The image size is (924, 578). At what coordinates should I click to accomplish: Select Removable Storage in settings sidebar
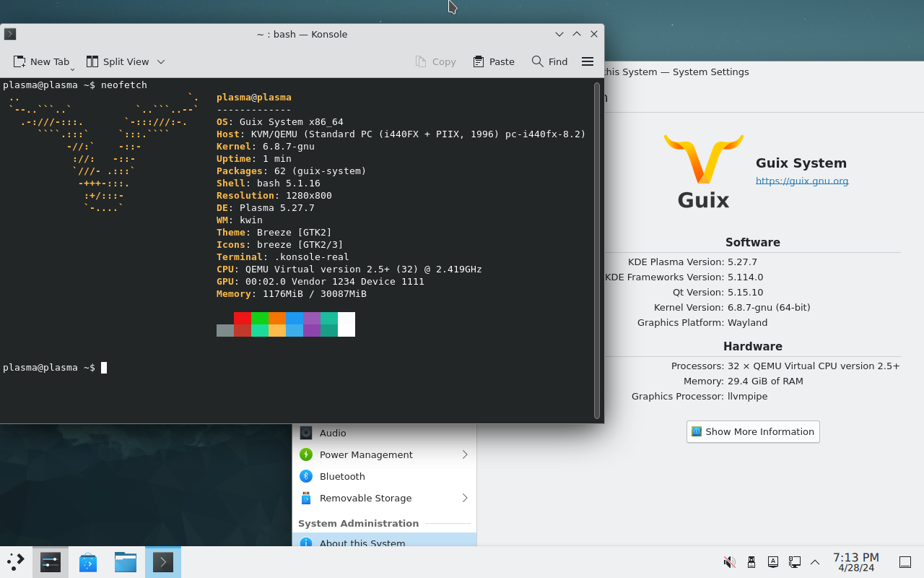pos(384,498)
